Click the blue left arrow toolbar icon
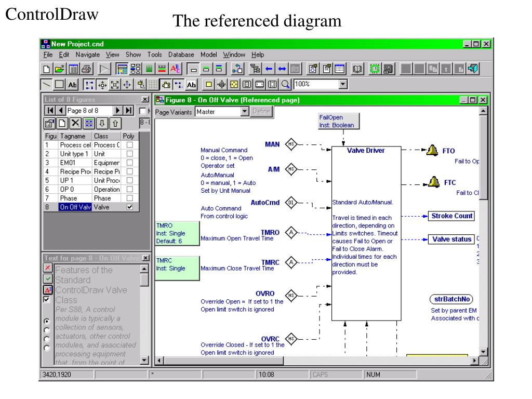Viewport: 532px width, 399px height. [269, 69]
